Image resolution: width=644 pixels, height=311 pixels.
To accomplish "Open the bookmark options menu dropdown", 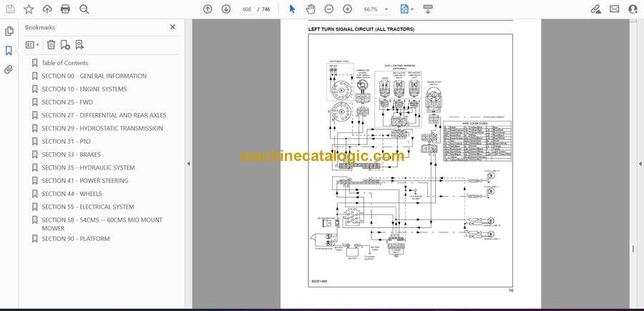I will (x=32, y=45).
